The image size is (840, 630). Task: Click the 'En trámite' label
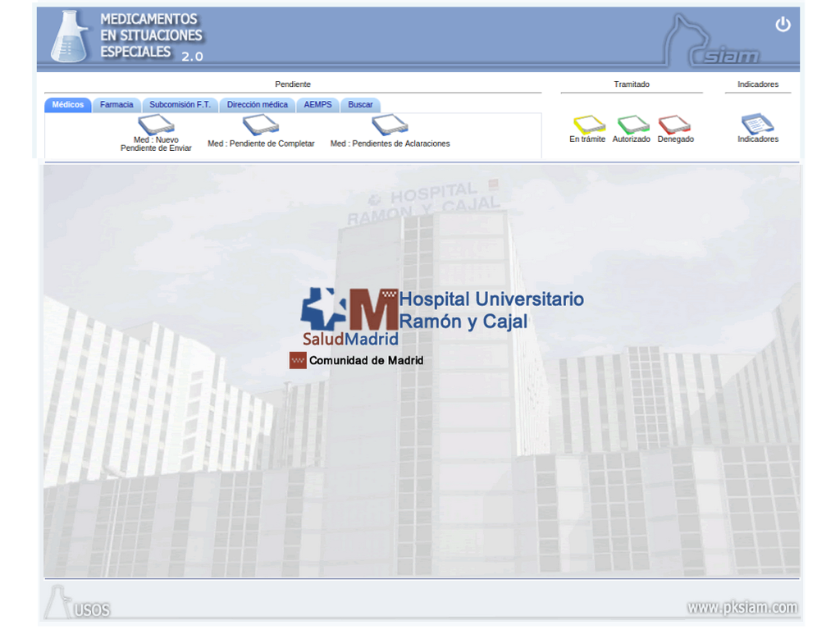click(587, 139)
